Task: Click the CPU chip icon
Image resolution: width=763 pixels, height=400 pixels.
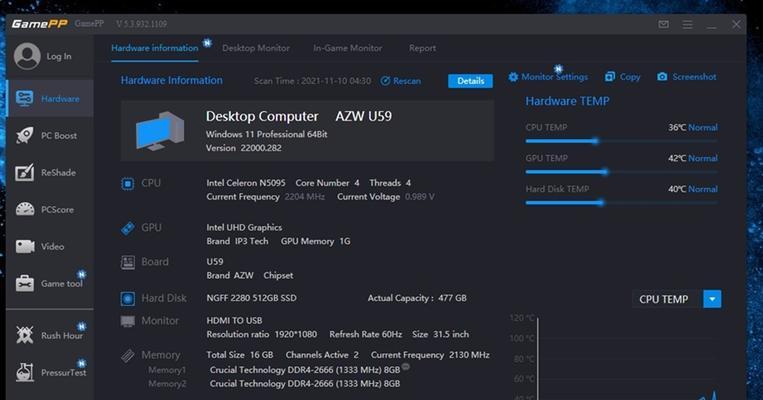Action: click(127, 183)
